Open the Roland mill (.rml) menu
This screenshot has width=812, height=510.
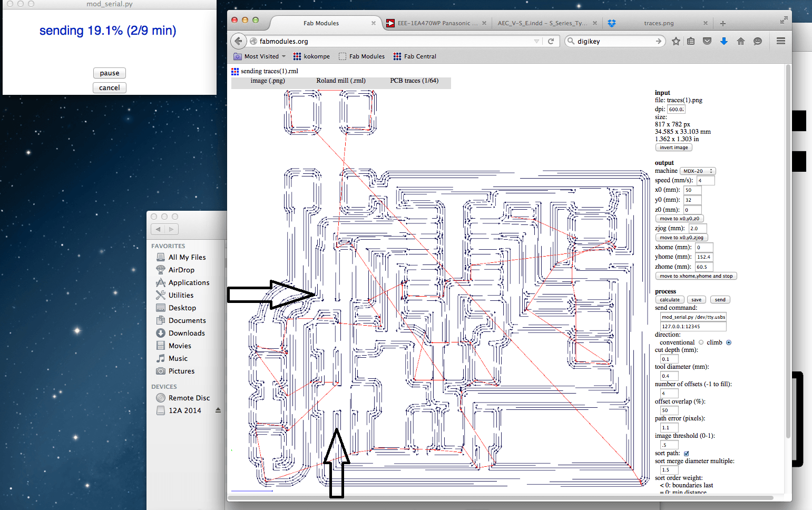tap(341, 81)
